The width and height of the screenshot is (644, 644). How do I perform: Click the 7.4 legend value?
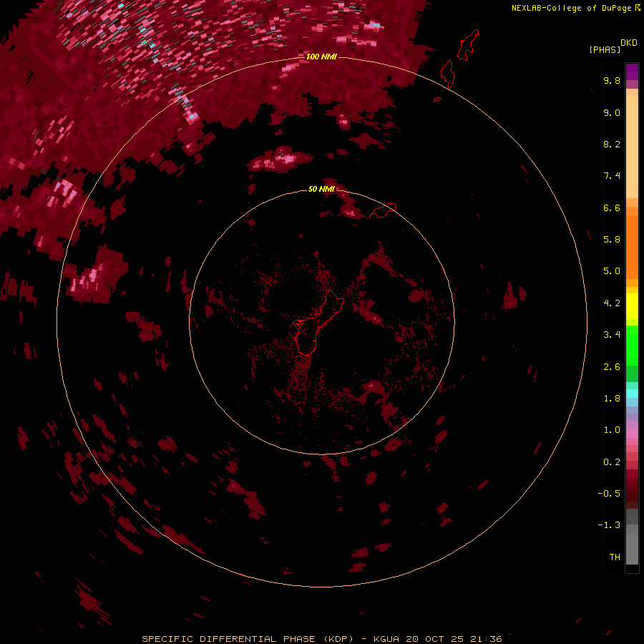(612, 176)
